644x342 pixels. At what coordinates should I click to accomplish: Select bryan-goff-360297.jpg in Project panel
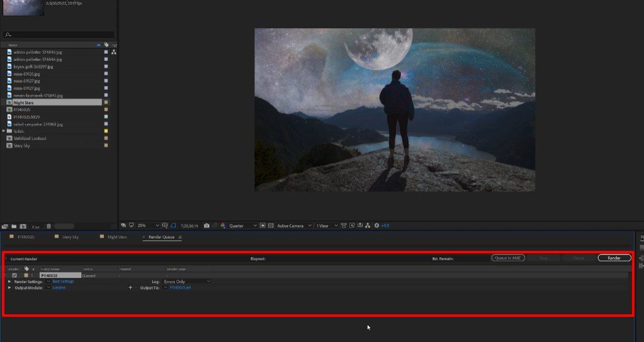click(33, 67)
